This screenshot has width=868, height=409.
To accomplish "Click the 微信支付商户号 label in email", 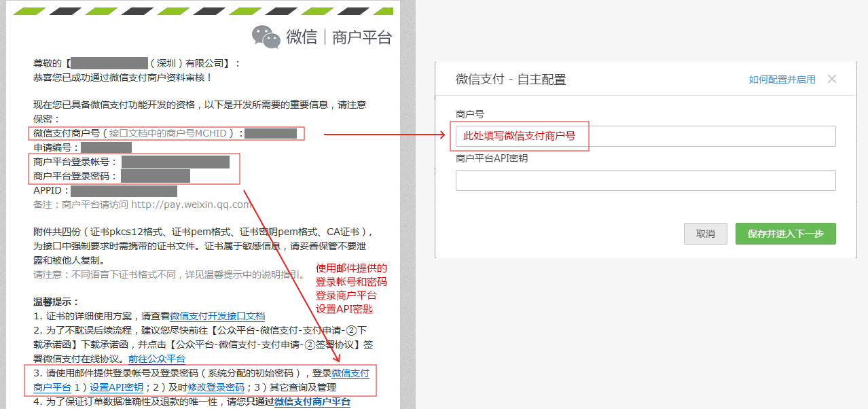I will pos(66,133).
